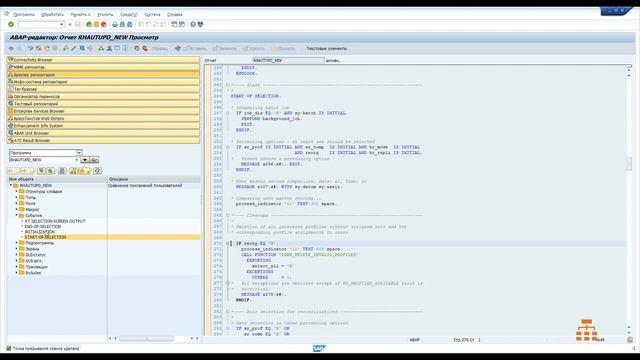The width and height of the screenshot is (640, 360).
Task: Click the Текстовые элементы button
Action: (327, 49)
